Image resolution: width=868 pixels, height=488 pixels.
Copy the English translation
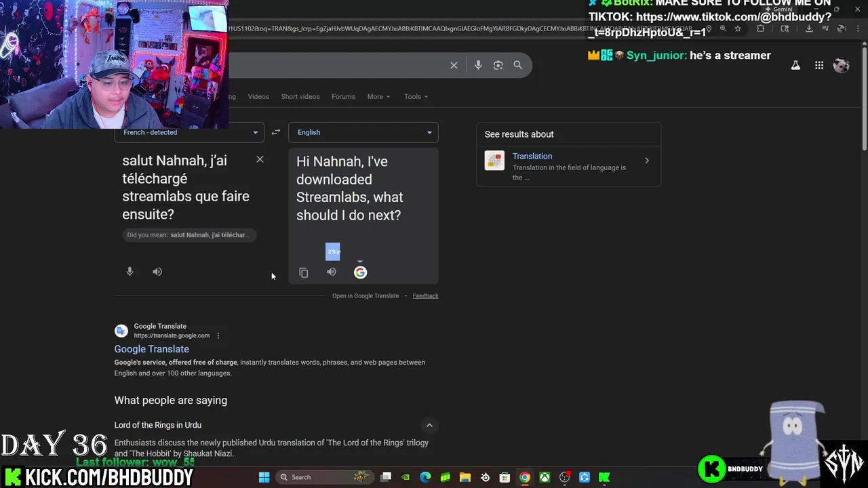(x=304, y=272)
